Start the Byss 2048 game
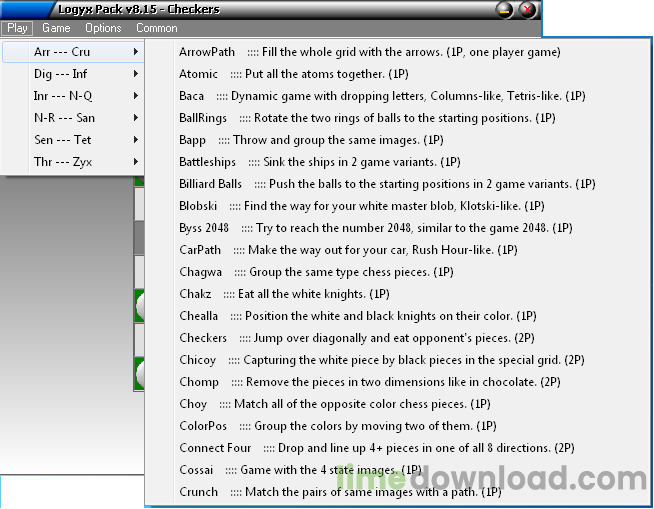Viewport: 654px width, 509px height. (x=398, y=228)
